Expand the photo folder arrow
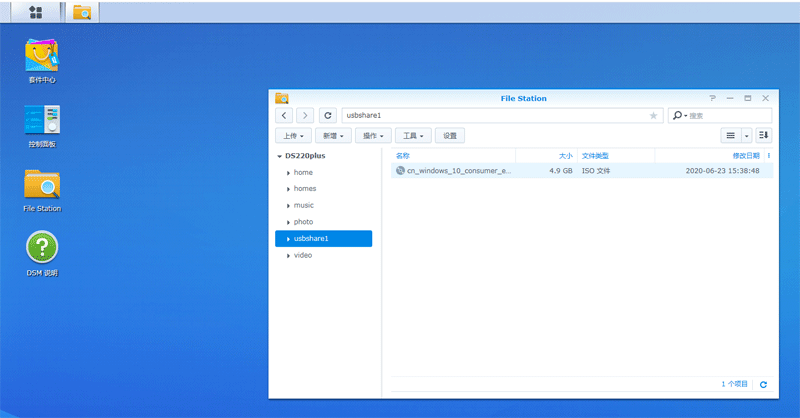This screenshot has height=418, width=800. point(288,223)
